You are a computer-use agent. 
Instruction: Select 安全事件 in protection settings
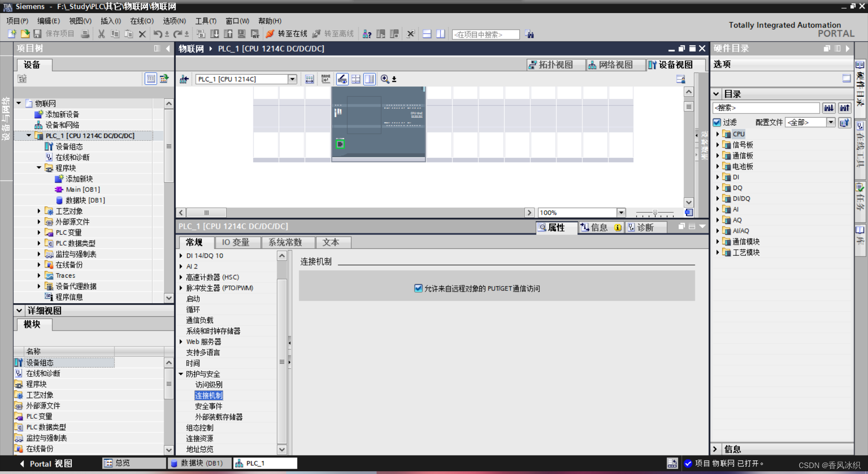(x=209, y=406)
